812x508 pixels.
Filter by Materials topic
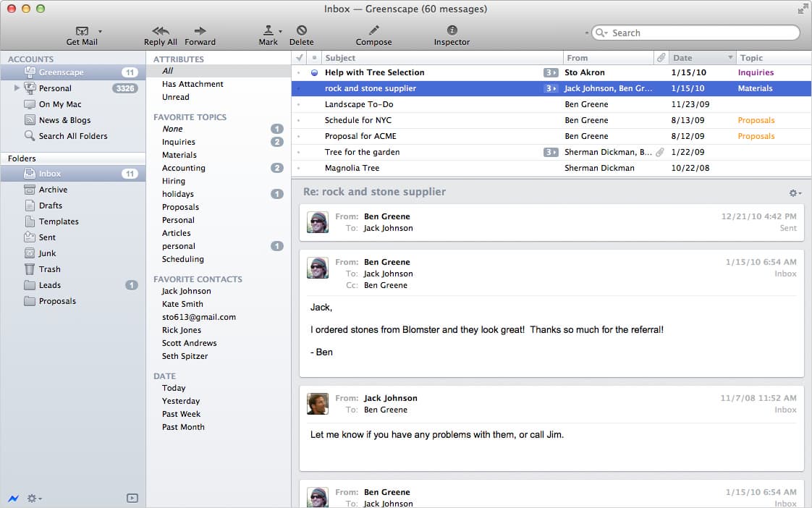[179, 155]
